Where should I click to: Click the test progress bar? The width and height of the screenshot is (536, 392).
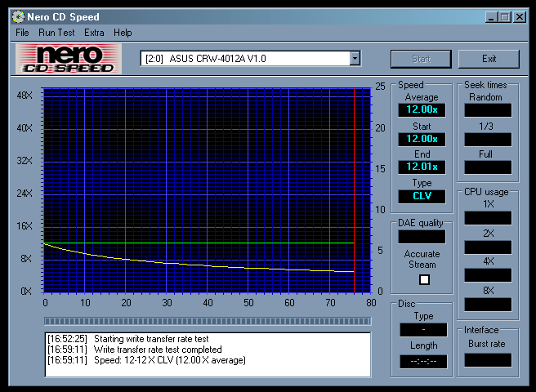click(x=208, y=321)
